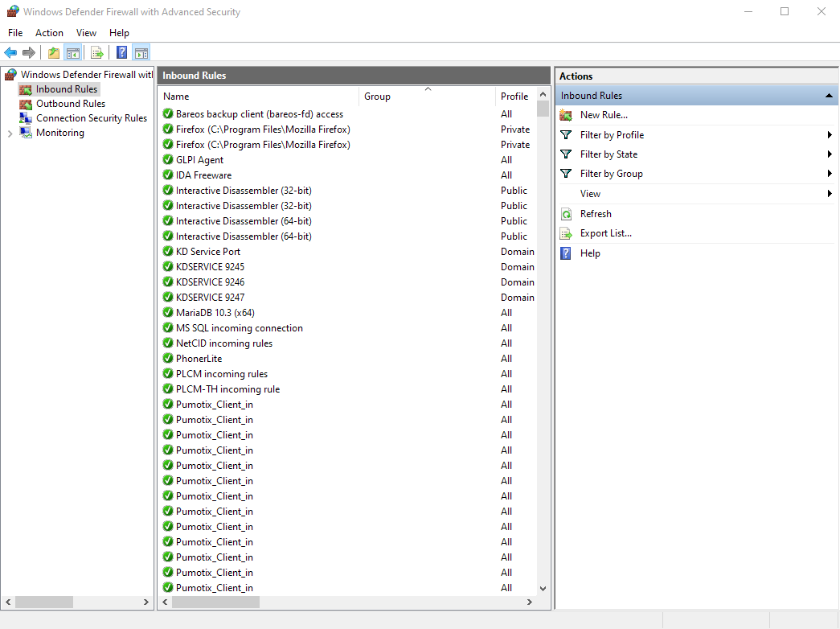Viewport: 840px width, 629px height.
Task: Sort by the Profile column header
Action: click(x=515, y=97)
